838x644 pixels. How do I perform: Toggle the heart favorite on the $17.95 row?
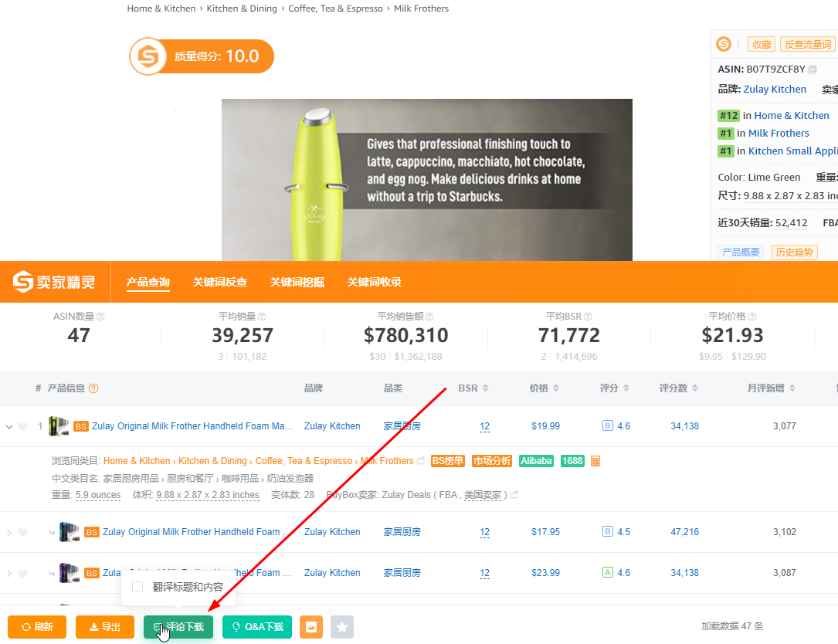click(22, 532)
